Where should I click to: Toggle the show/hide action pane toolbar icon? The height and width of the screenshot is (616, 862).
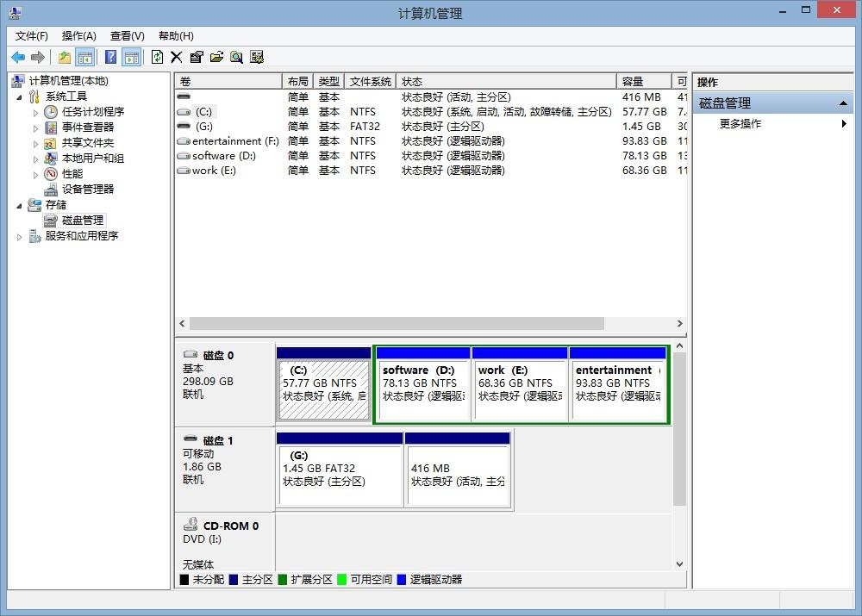[132, 57]
